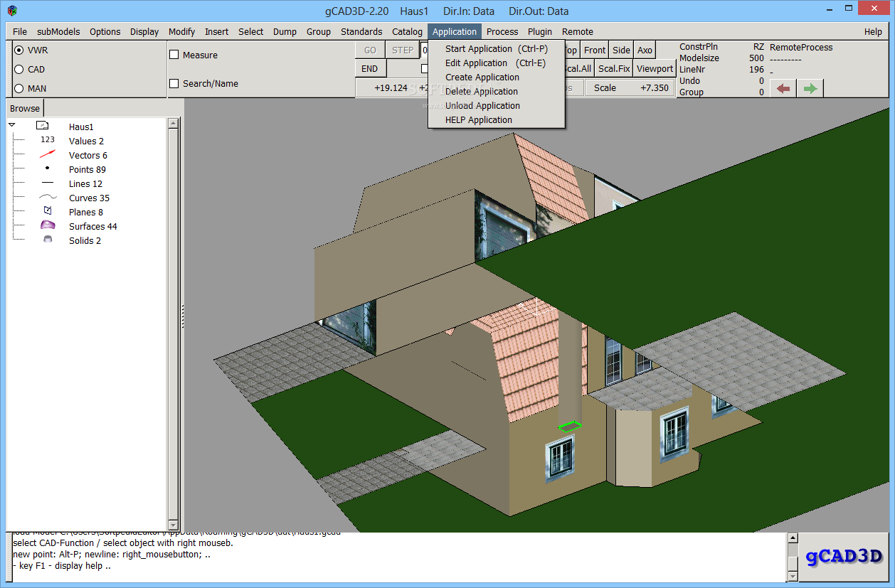This screenshot has height=588, width=895.
Task: Open the subModels menu
Action: [58, 31]
